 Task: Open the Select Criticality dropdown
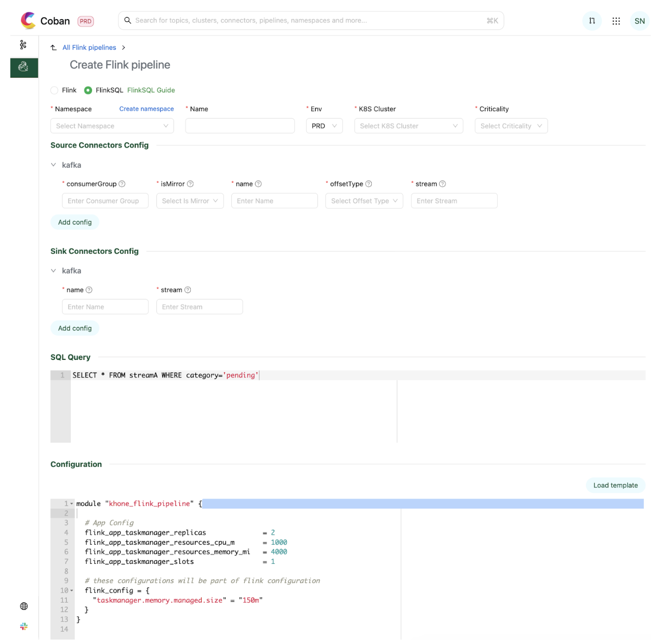click(511, 126)
